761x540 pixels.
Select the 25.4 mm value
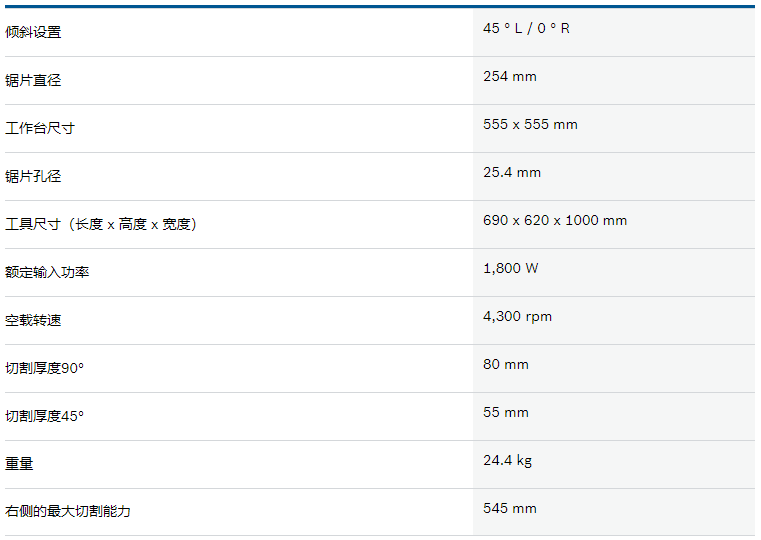511,172
